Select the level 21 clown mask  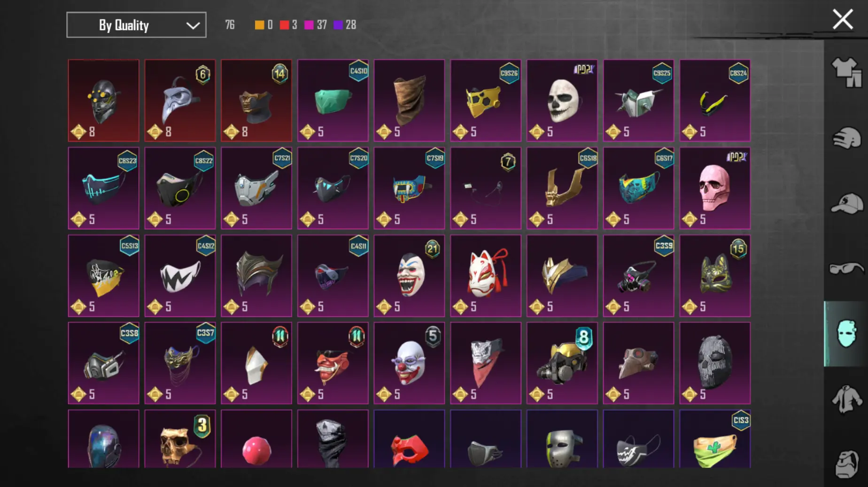pyautogui.click(x=409, y=275)
